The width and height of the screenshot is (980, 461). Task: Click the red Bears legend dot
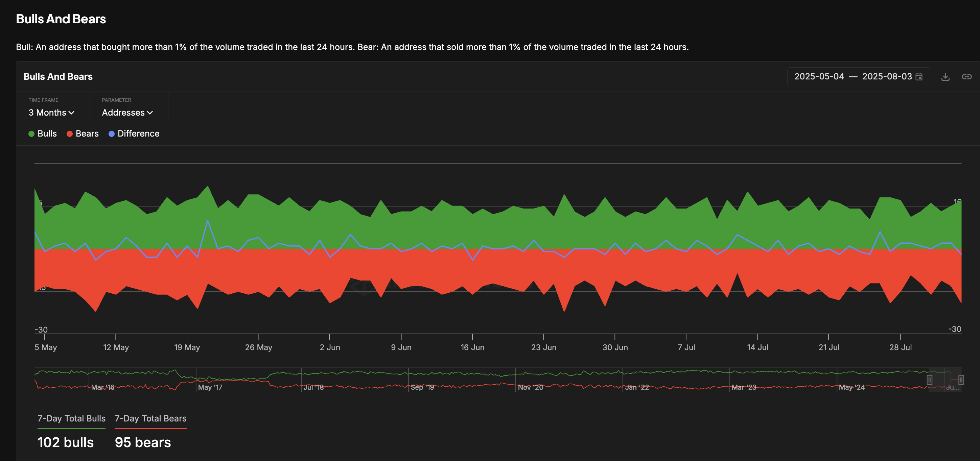70,134
